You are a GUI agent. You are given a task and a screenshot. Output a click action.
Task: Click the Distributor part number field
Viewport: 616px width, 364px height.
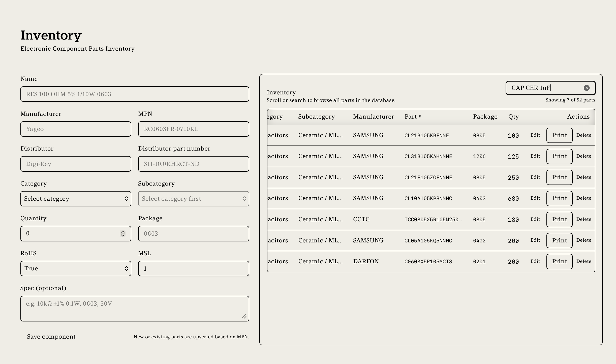click(x=194, y=164)
